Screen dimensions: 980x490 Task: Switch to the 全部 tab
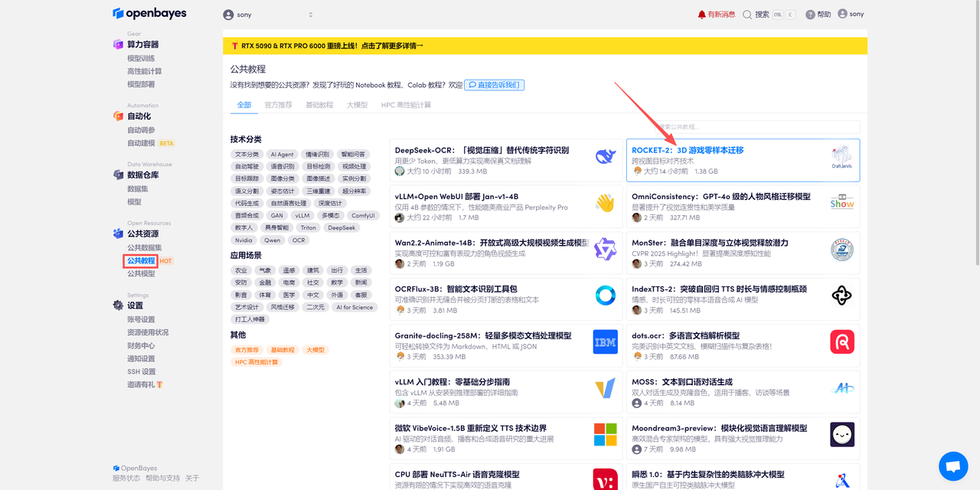[x=243, y=105]
